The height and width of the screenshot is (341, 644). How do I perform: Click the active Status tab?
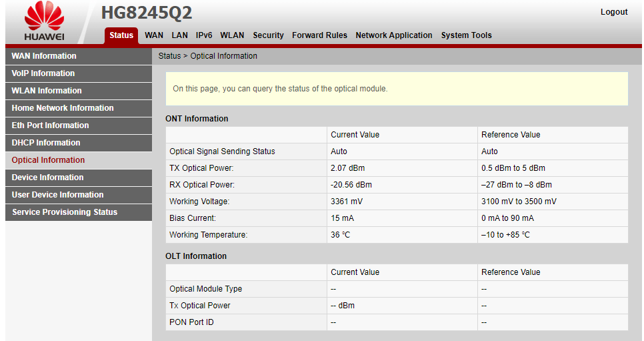point(121,35)
